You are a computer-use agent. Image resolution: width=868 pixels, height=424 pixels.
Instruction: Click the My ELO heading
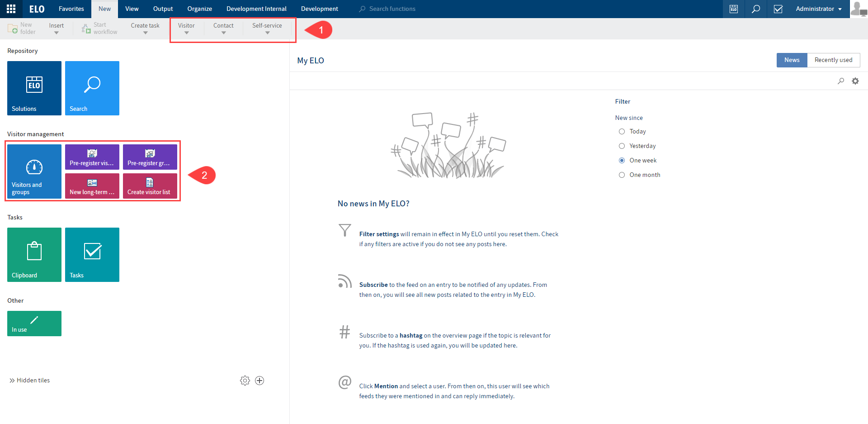[x=311, y=61]
